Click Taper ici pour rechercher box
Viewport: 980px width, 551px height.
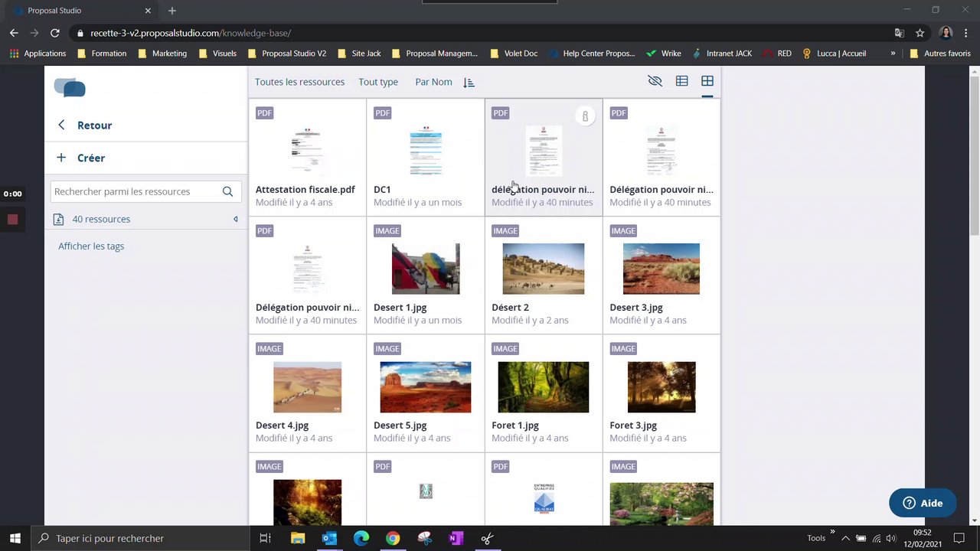pyautogui.click(x=140, y=538)
